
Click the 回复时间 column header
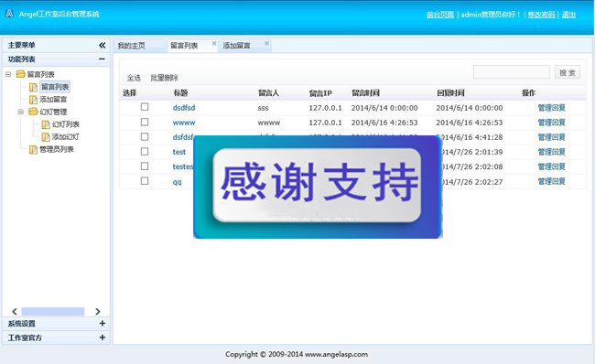pyautogui.click(x=450, y=92)
